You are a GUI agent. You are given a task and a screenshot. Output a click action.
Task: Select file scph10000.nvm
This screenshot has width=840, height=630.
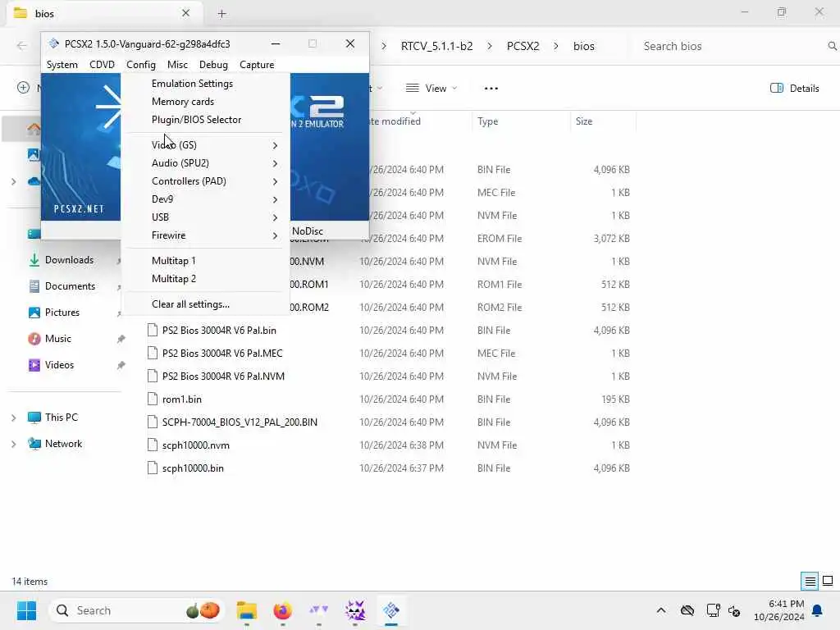195,445
